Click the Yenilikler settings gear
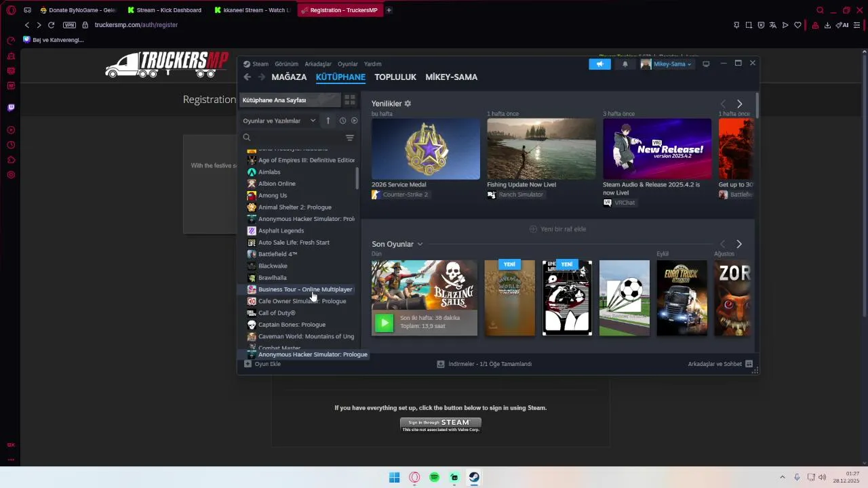Screen dimensions: 868x488 tap(408, 104)
